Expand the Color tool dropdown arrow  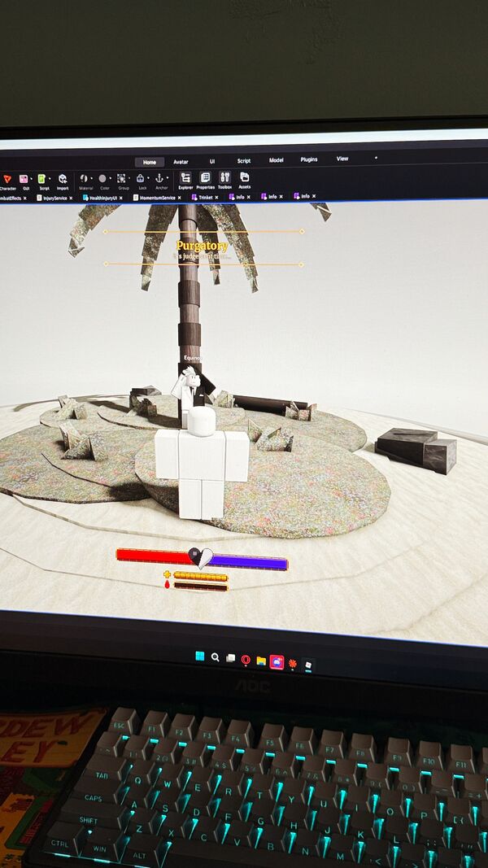(110, 178)
